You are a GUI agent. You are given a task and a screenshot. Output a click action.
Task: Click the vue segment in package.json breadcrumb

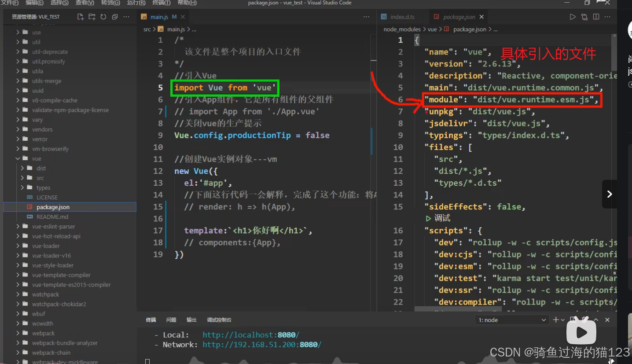[x=432, y=29]
